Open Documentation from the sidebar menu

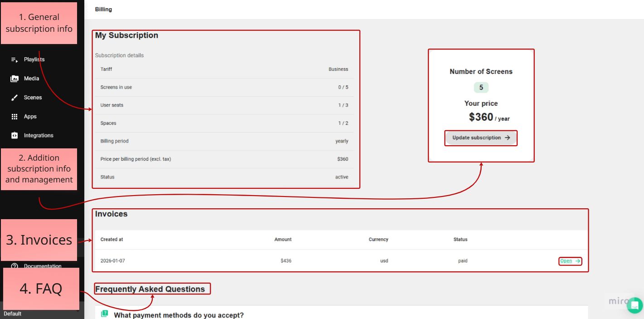pyautogui.click(x=43, y=266)
